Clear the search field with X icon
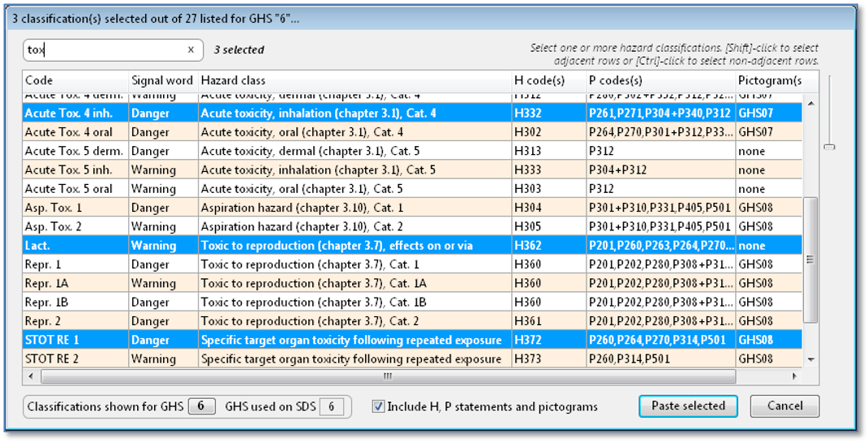This screenshot has height=442, width=868. [191, 49]
